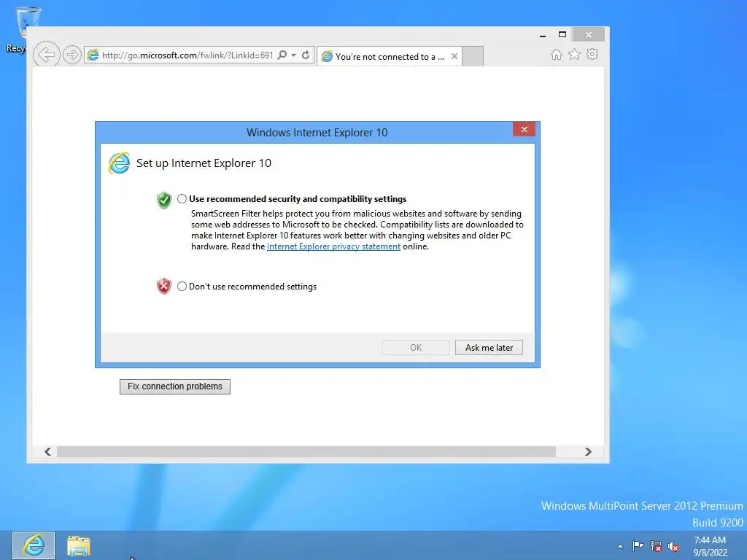The image size is (747, 560).
Task: Go back with the browser Back arrow
Action: click(46, 54)
